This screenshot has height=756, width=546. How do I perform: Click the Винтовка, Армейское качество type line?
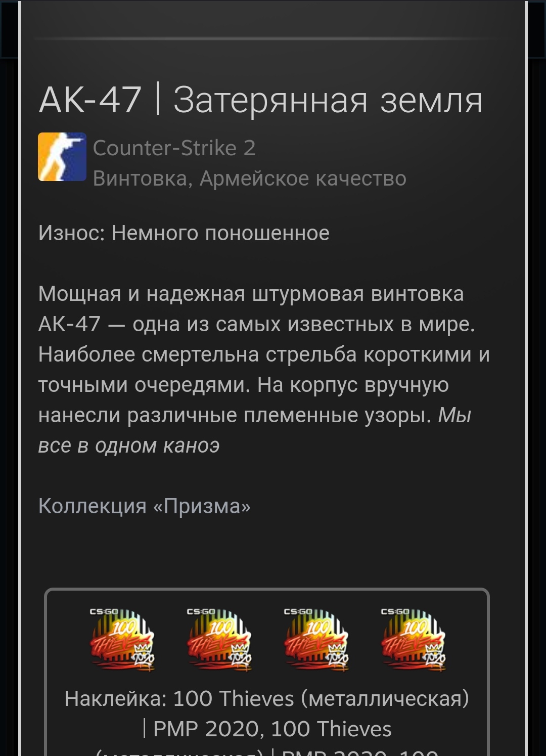click(250, 179)
